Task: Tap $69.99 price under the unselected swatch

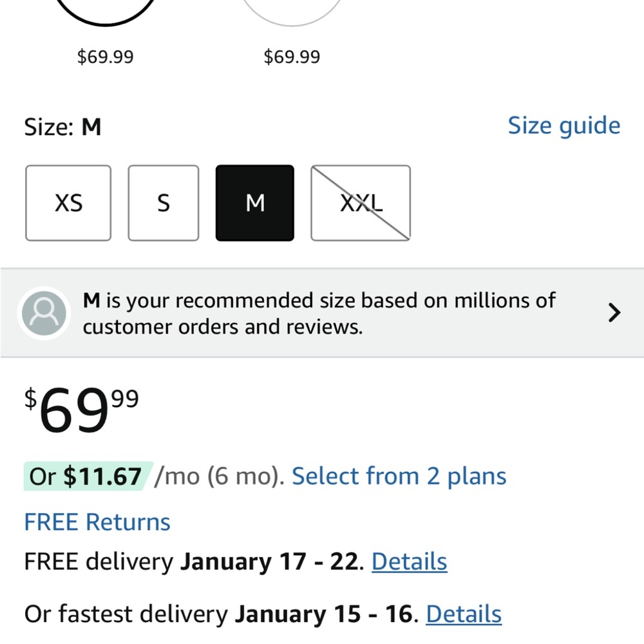Action: point(292,57)
